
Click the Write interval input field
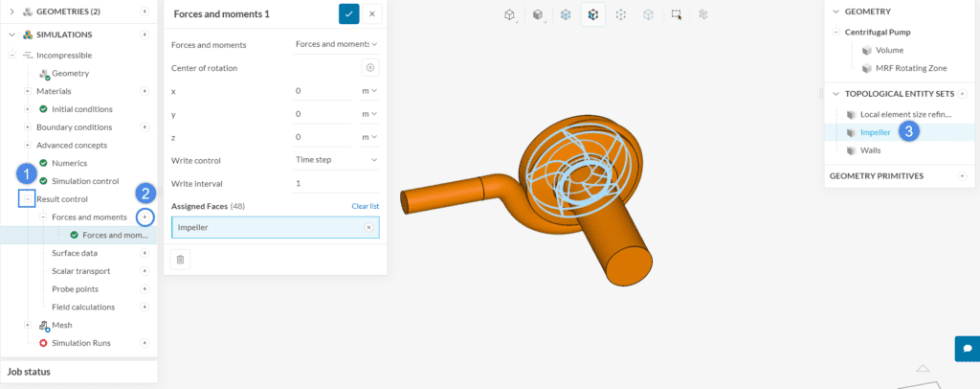[x=335, y=183]
